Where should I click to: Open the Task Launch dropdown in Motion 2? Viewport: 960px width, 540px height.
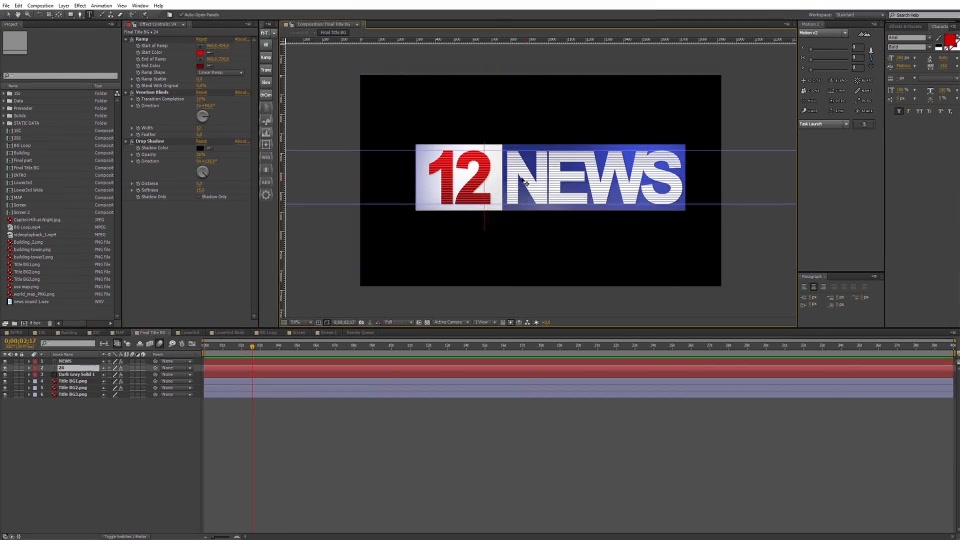824,124
